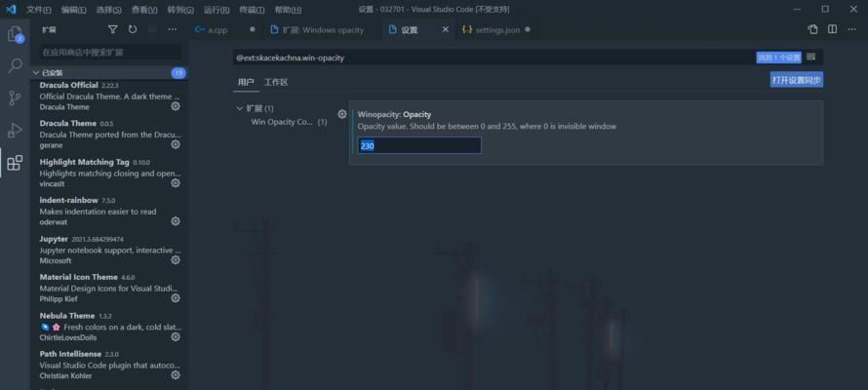Open gear menu for indent-rainbow

pos(176,221)
